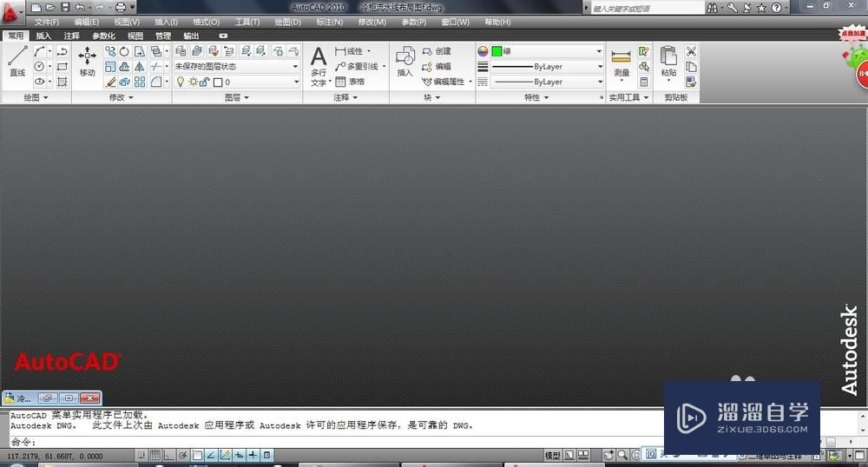Viewport: 868px width, 467px height.
Task: Select the Rotate tool in Modify panel
Action: coord(124,51)
